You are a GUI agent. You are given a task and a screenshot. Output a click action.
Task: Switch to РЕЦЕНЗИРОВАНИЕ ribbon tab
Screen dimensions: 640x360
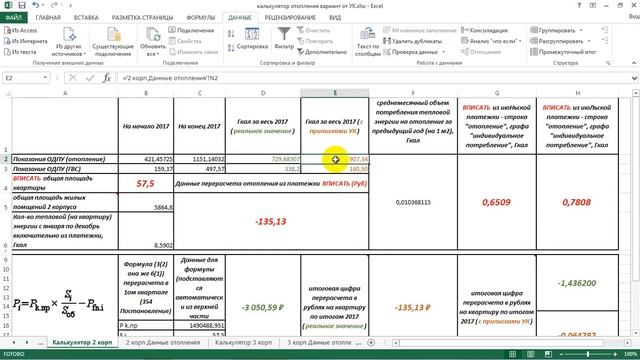290,18
